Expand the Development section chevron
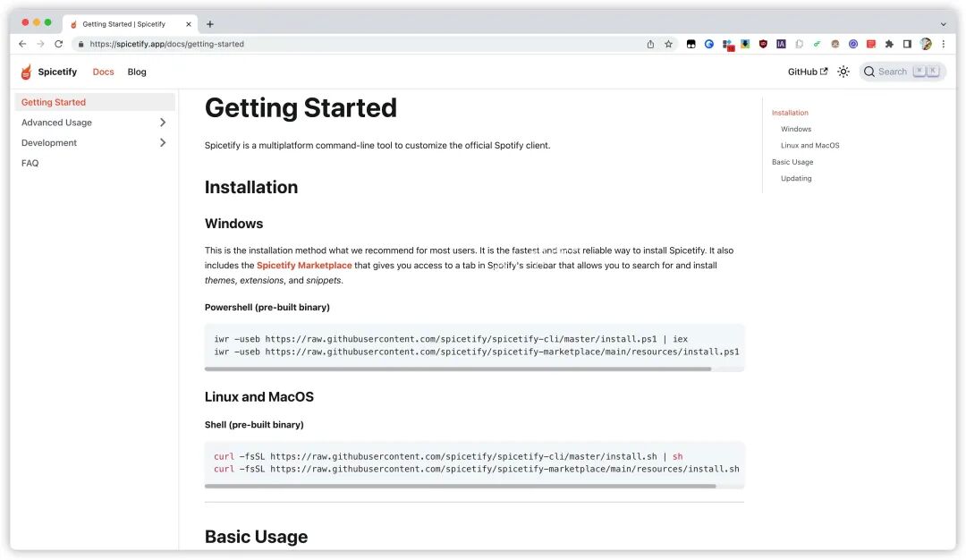The image size is (966, 560). click(163, 143)
